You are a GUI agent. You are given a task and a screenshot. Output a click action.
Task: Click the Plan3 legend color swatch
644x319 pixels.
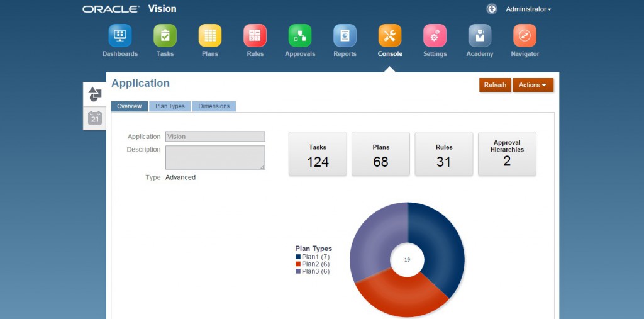tap(297, 272)
